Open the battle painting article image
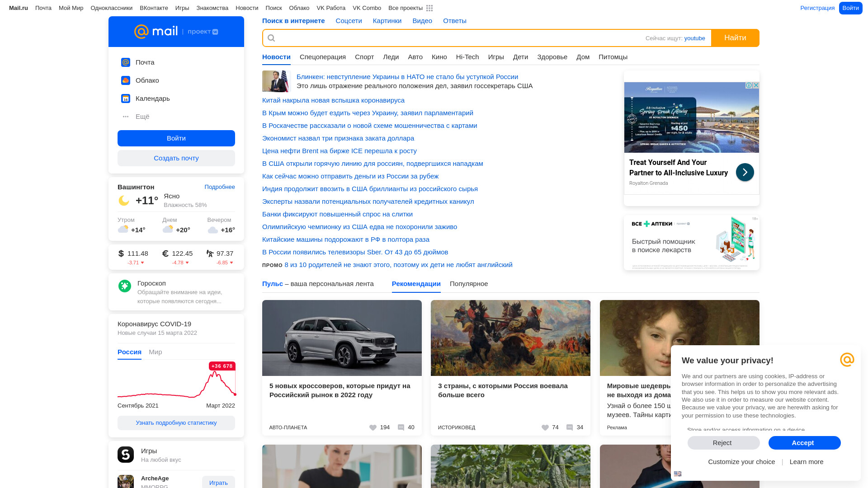The height and width of the screenshot is (488, 868). point(510,338)
